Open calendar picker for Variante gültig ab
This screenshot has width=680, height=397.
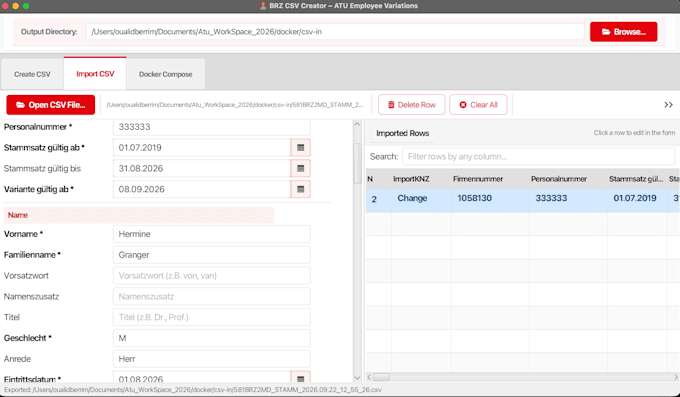pos(301,189)
